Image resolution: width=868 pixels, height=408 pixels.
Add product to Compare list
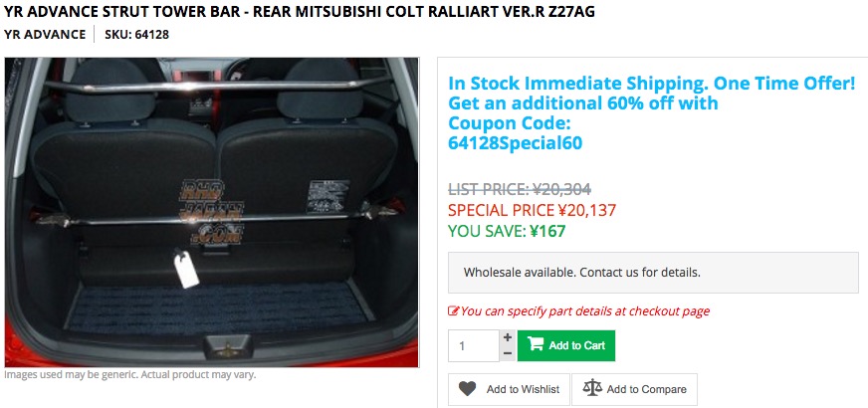(634, 390)
